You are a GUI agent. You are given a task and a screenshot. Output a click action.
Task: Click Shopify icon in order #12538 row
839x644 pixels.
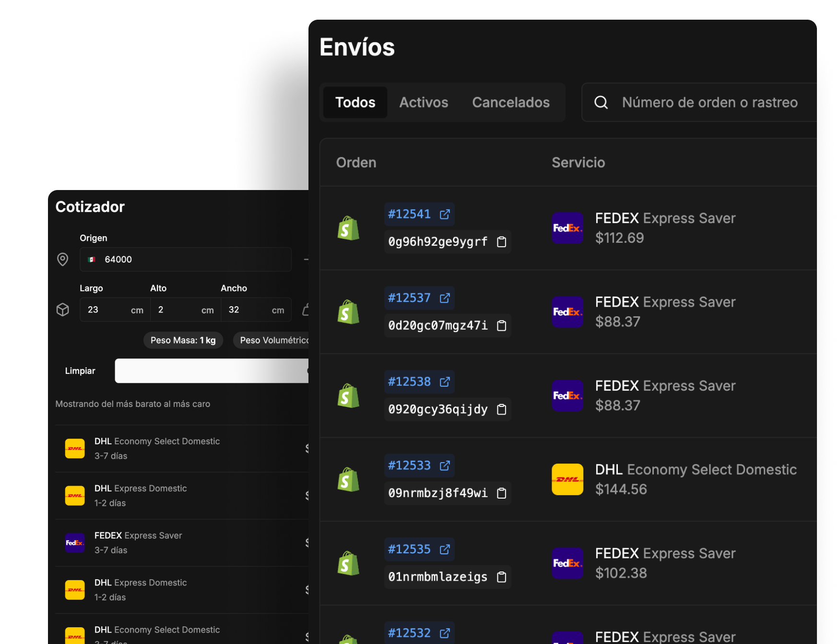click(x=348, y=395)
